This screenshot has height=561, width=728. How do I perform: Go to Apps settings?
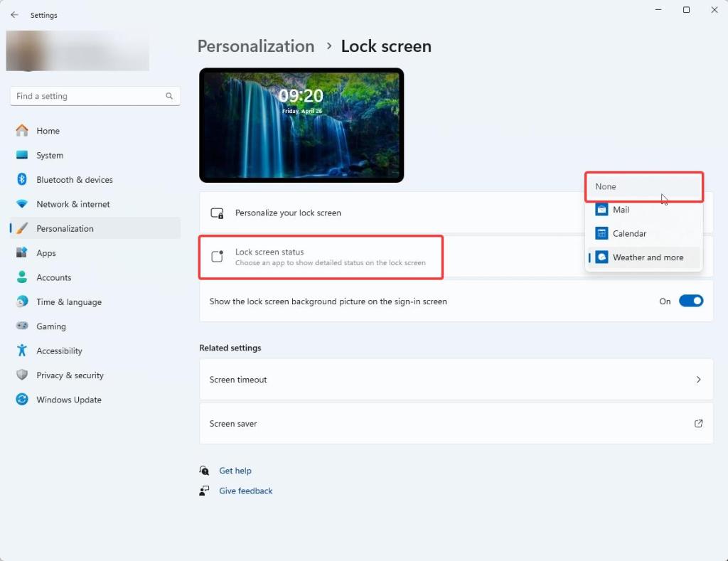pyautogui.click(x=95, y=252)
